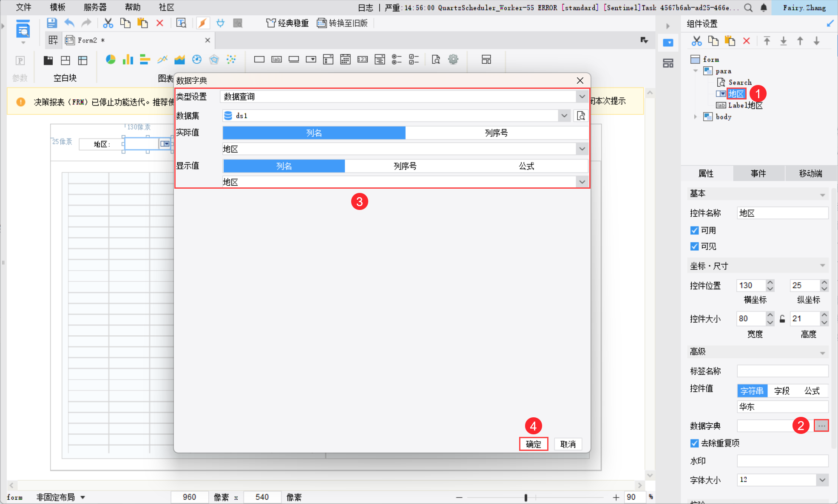Collapse the para tree node
Screen dimensions: 838x504
coord(696,71)
